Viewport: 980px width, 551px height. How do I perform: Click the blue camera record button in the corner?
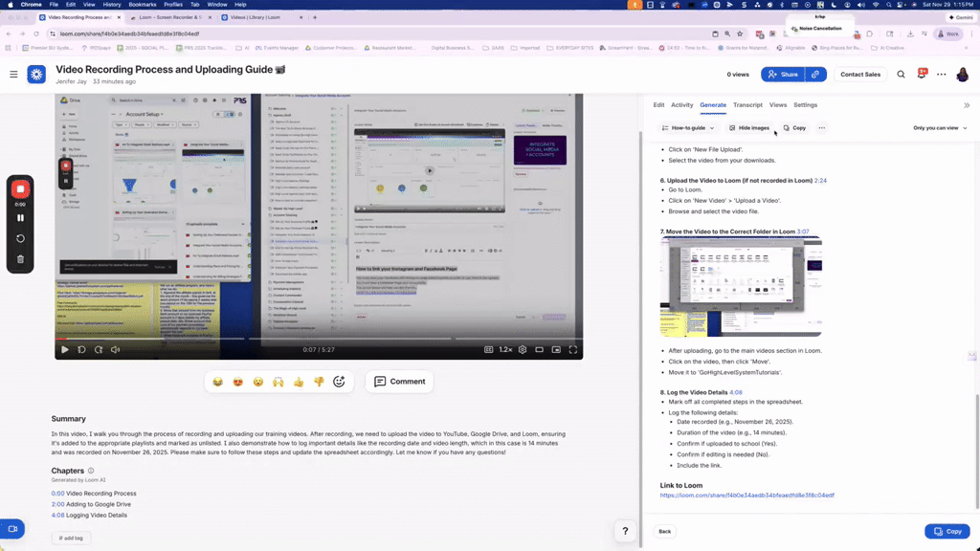pyautogui.click(x=12, y=528)
